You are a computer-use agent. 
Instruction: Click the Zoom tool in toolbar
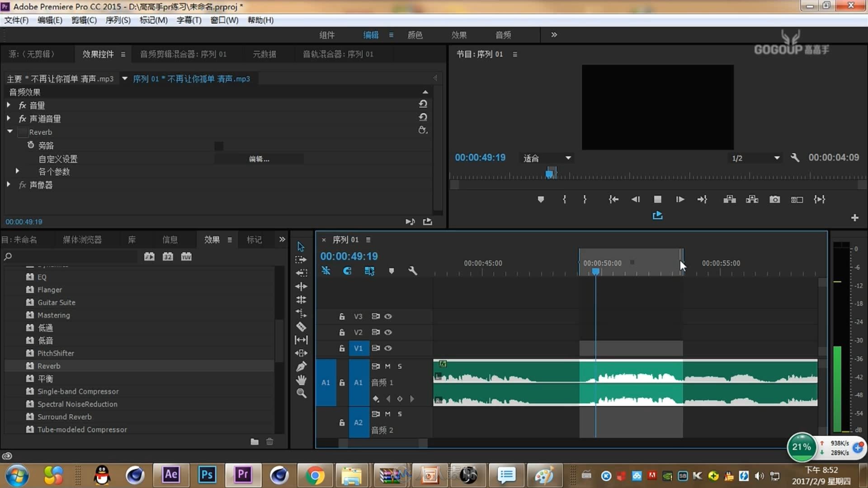pyautogui.click(x=301, y=393)
